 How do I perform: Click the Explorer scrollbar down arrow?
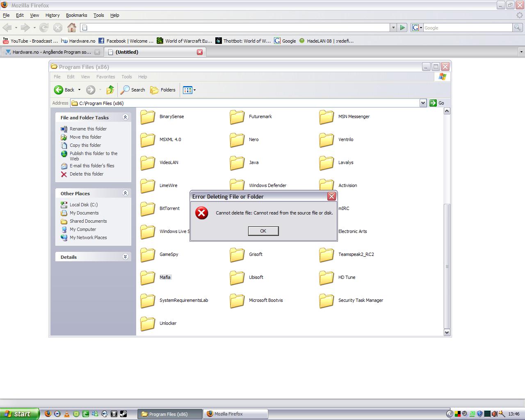(447, 332)
